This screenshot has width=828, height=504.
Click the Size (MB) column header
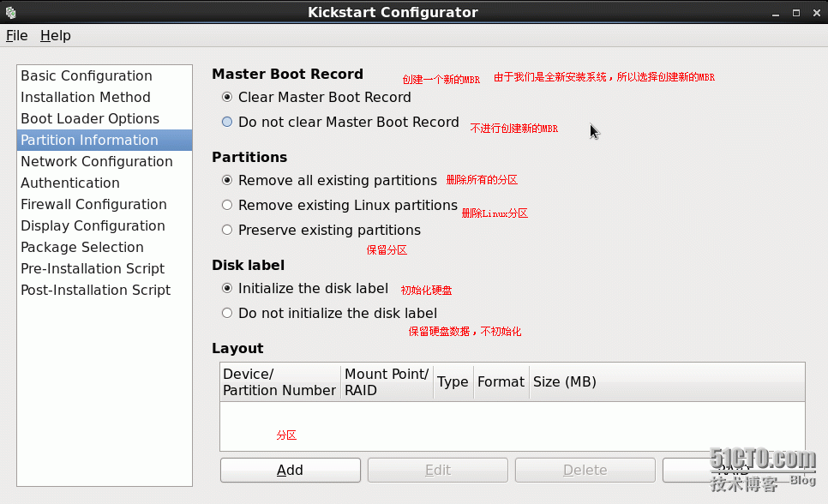tap(668, 382)
